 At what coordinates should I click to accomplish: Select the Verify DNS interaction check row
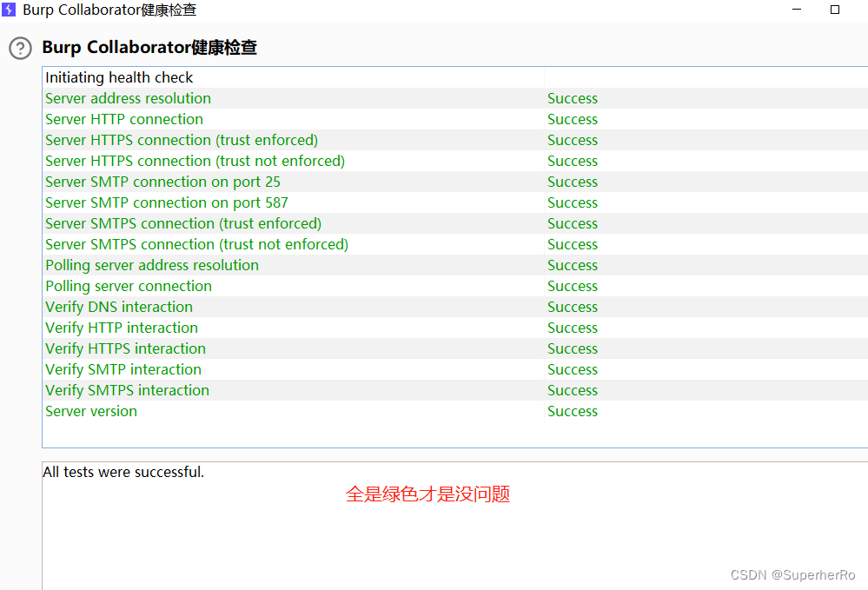pyautogui.click(x=118, y=307)
